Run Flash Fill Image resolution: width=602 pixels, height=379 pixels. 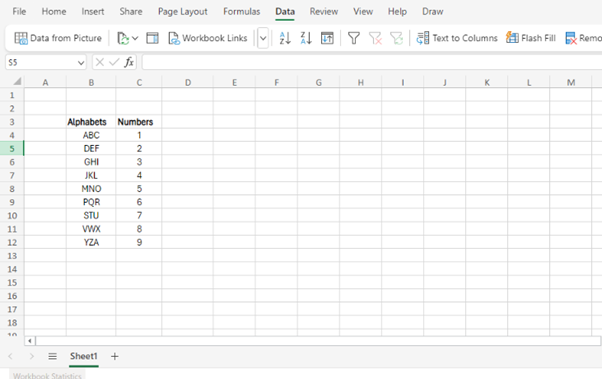pos(531,38)
